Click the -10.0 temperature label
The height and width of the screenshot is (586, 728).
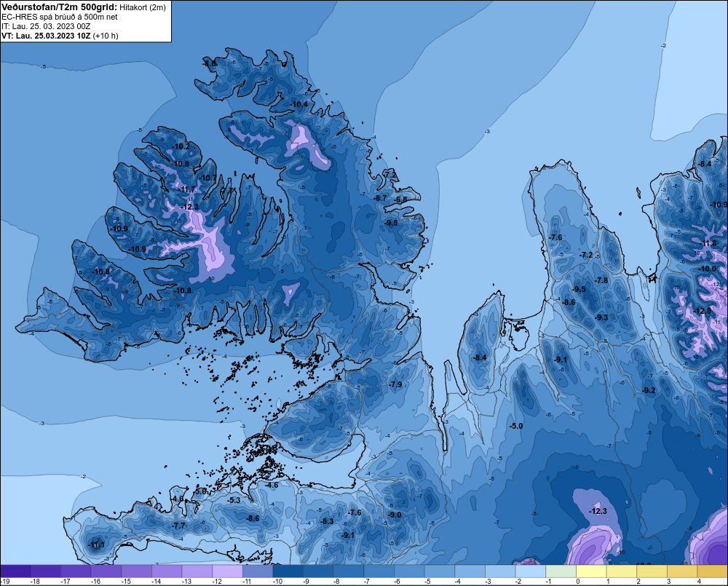708,269
